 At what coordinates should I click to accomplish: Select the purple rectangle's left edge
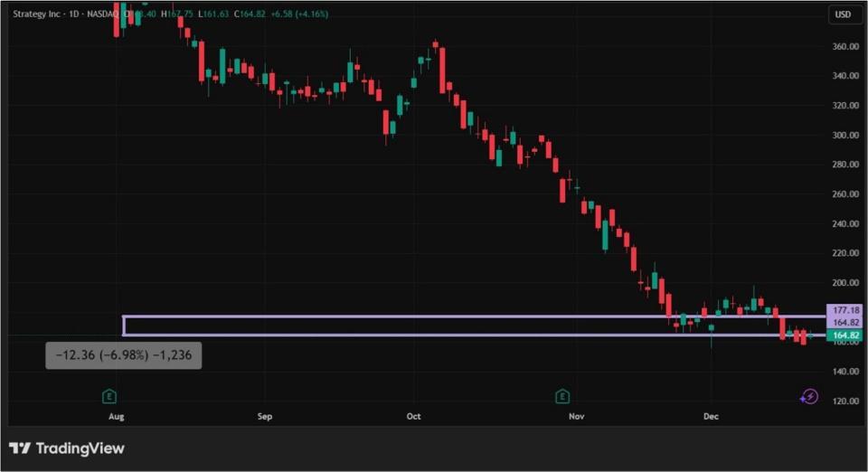click(124, 326)
